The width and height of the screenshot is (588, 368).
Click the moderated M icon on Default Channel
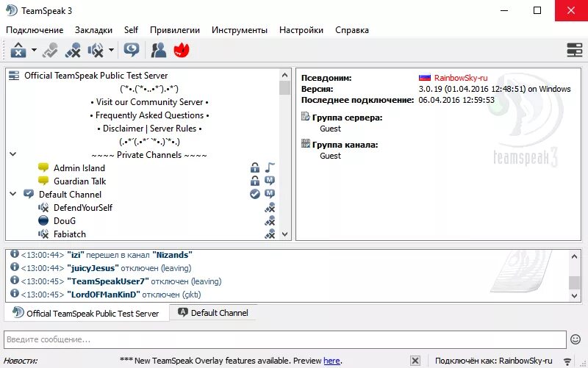click(x=270, y=193)
